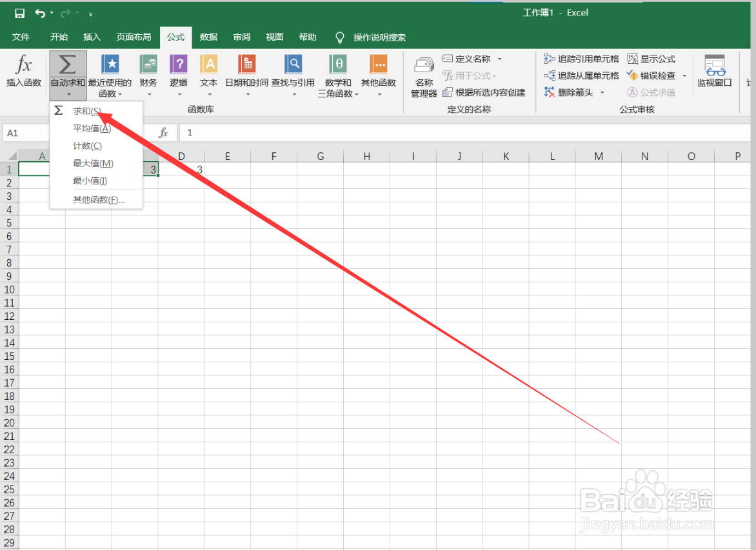This screenshot has width=756, height=550.
Task: Click the Undo arrow icon
Action: [x=40, y=14]
